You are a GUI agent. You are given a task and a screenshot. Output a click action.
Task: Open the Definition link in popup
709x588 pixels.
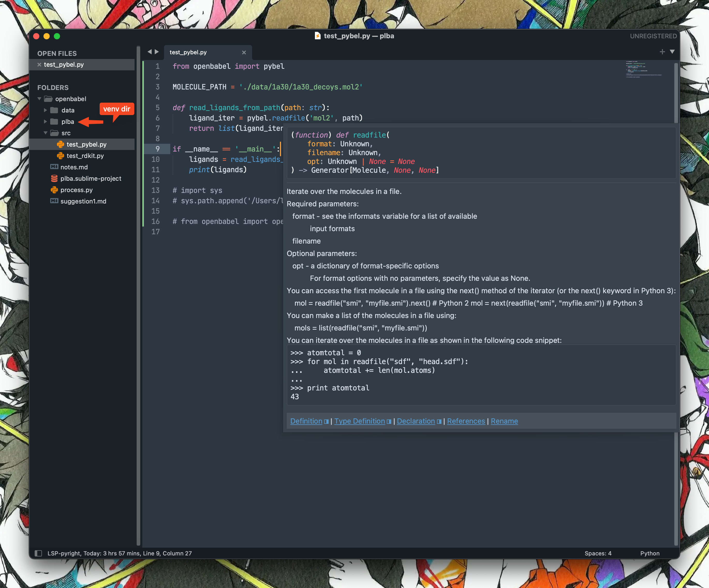306,421
